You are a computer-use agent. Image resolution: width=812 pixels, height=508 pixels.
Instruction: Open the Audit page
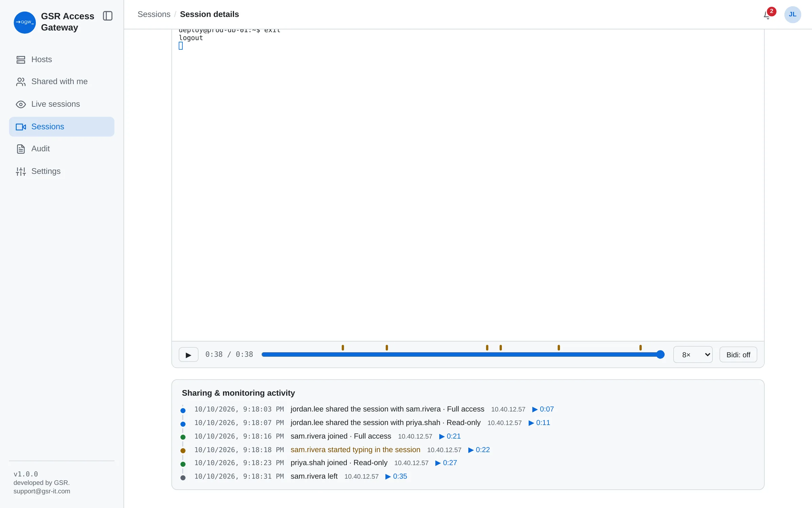tap(62, 149)
